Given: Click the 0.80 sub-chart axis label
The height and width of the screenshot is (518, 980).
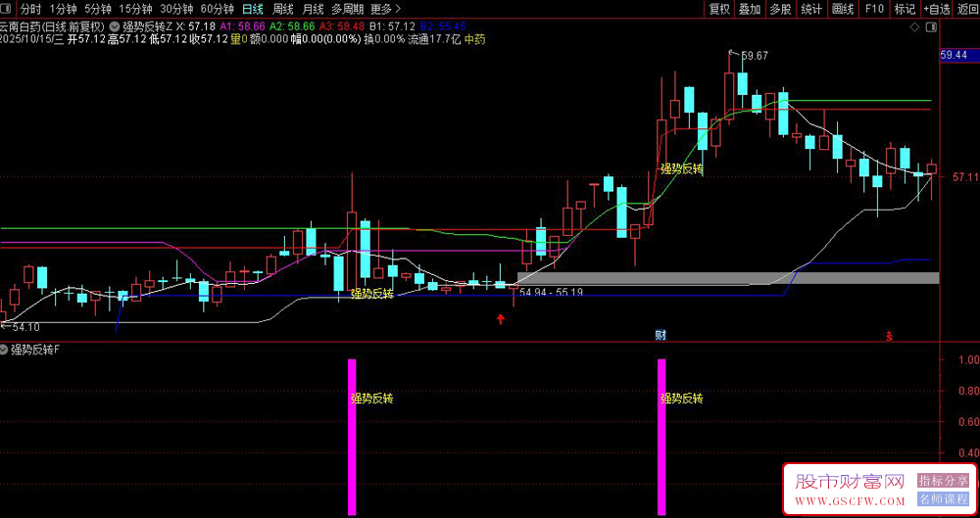Looking at the screenshot, I should pyautogui.click(x=969, y=391).
